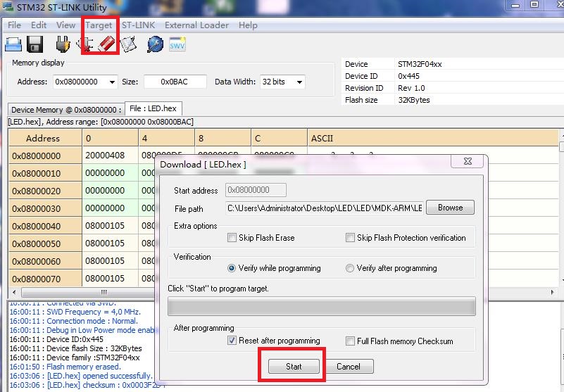This screenshot has height=392, width=564.
Task: Open the Target menu
Action: click(99, 25)
